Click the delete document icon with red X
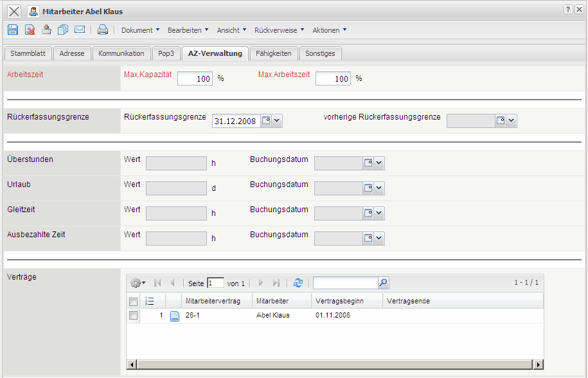This screenshot has width=588, height=378. point(30,30)
